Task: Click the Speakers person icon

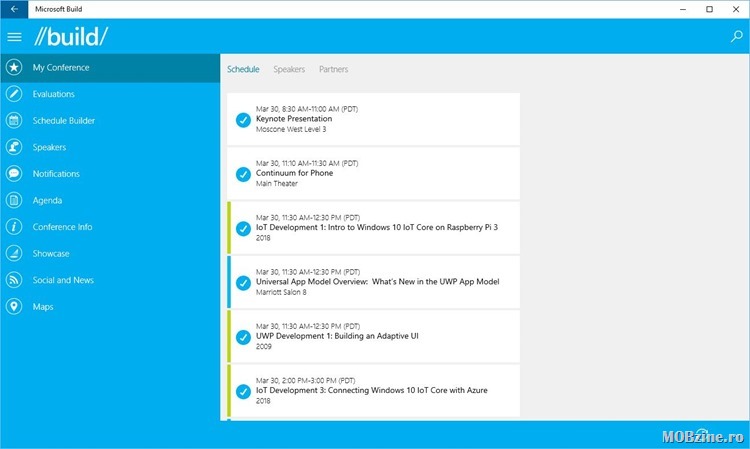Action: click(14, 147)
